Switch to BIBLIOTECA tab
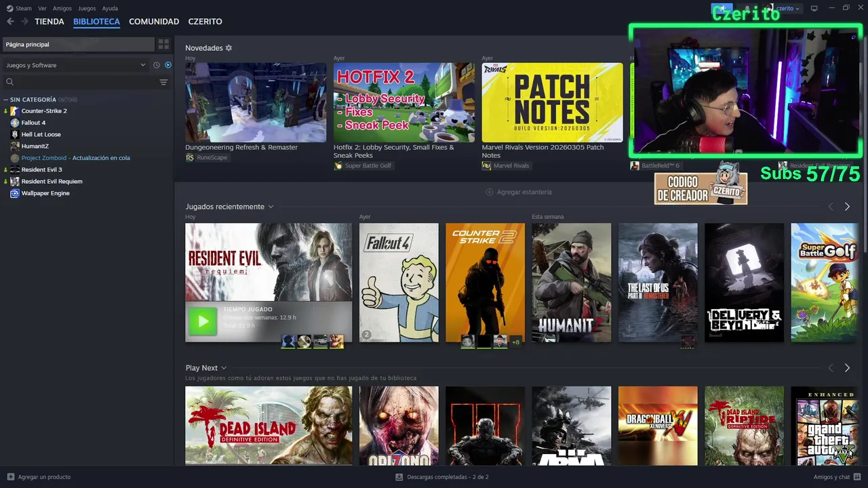Screen dimensions: 868x488 coord(96,22)
